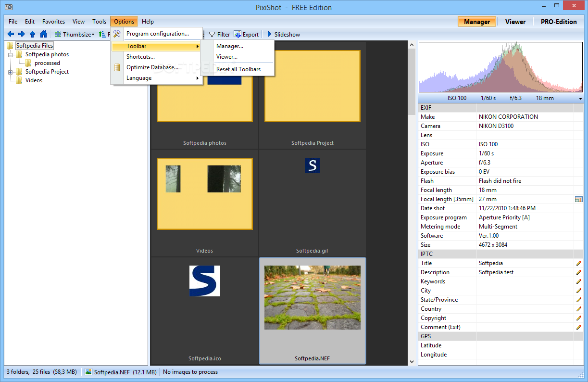Viewport: 588px width, 382px height.
Task: Click the home folder icon
Action: click(x=43, y=34)
